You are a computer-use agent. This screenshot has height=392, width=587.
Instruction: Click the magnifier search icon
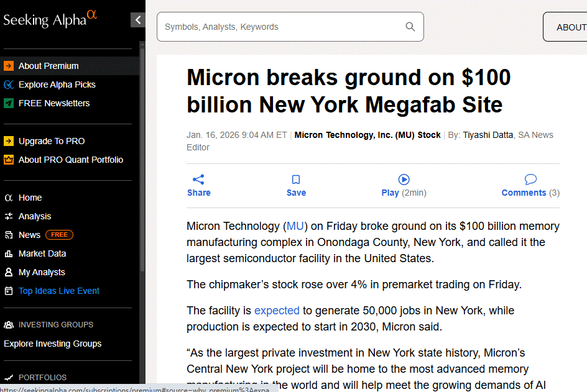coord(410,27)
